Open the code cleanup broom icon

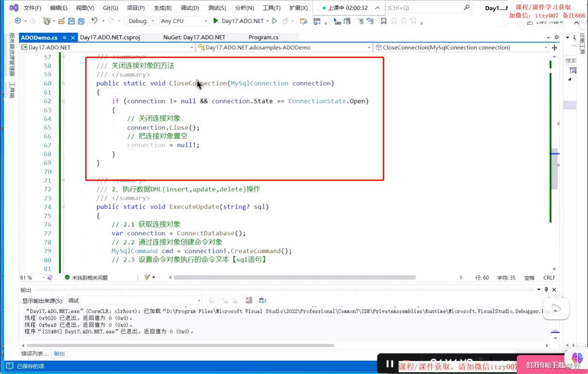pyautogui.click(x=147, y=277)
